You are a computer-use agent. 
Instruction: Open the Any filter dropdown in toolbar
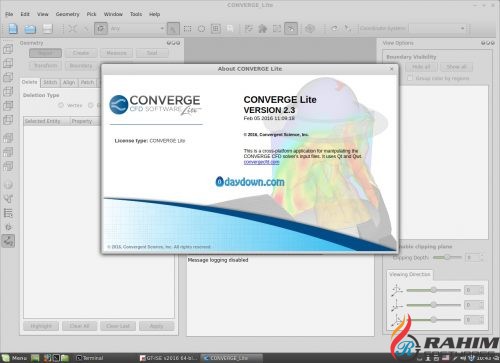pos(137,29)
